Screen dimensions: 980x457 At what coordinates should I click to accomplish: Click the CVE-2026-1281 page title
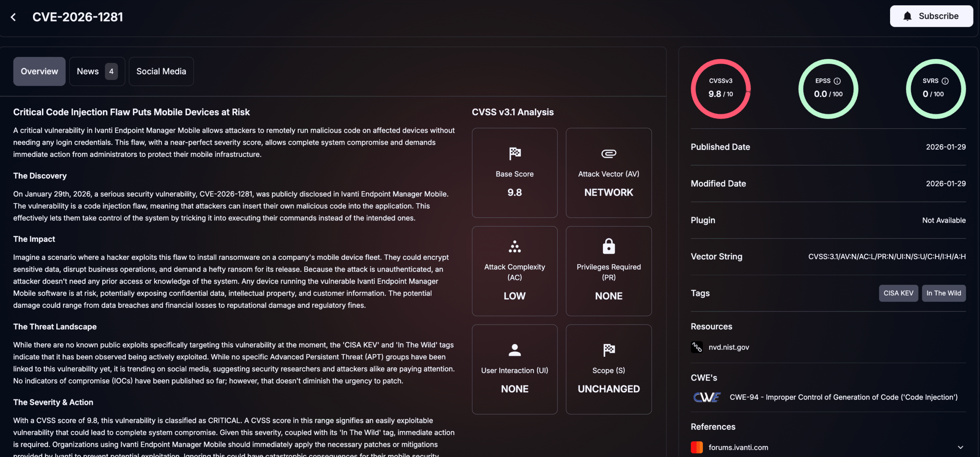click(x=78, y=17)
